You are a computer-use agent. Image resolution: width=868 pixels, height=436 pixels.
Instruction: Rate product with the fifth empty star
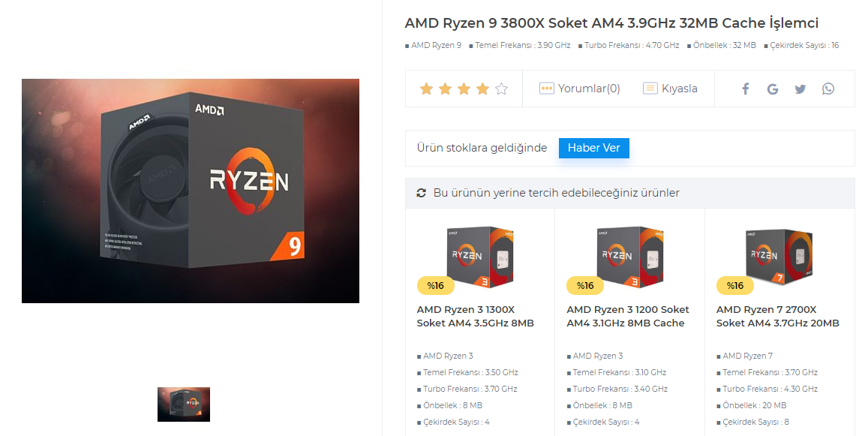[x=502, y=89]
